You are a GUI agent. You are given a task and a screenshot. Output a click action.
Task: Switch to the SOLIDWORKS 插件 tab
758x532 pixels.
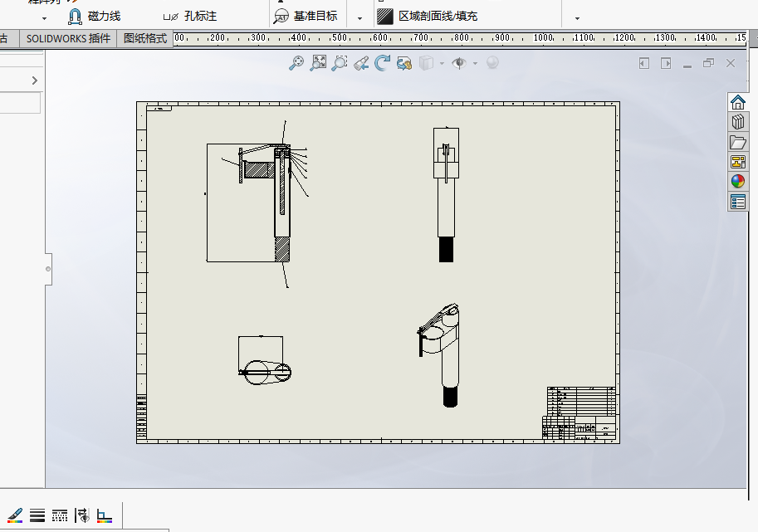pos(68,38)
